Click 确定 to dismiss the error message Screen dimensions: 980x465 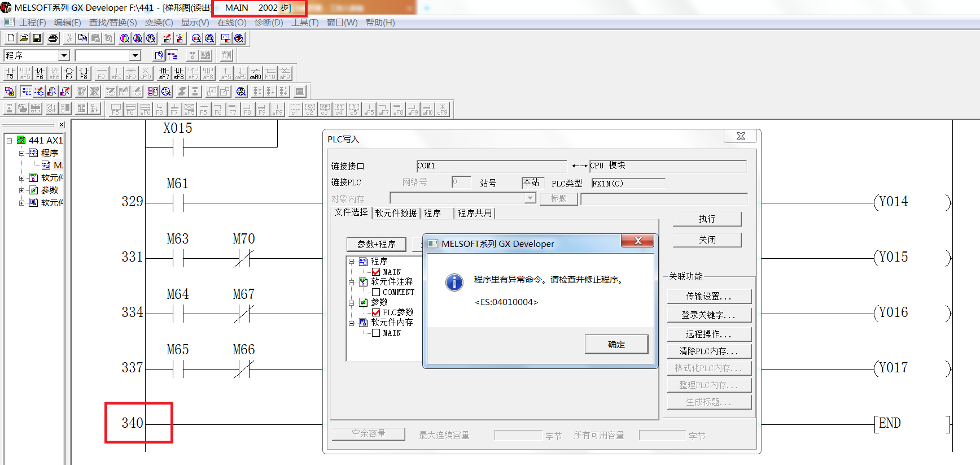point(616,344)
